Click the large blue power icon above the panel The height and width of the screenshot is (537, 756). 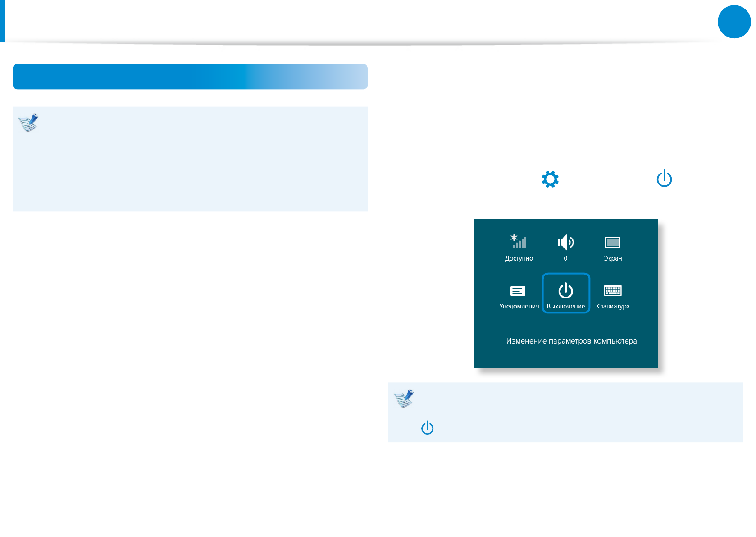664,179
